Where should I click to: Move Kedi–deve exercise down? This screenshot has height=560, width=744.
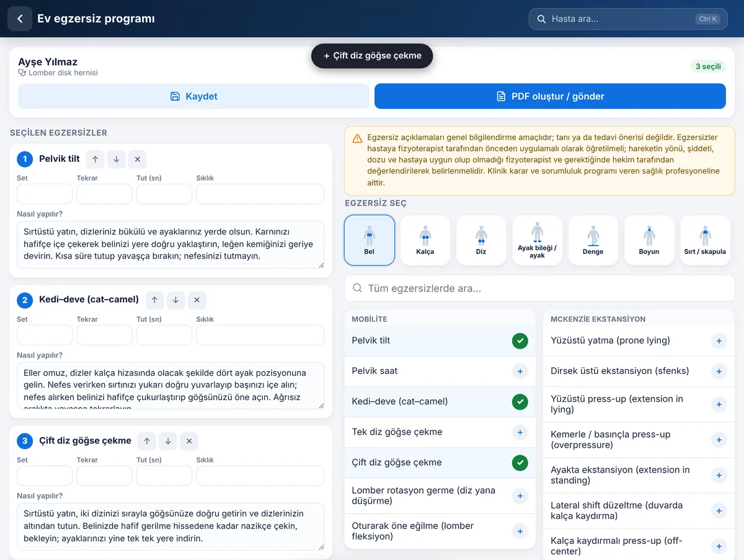pyautogui.click(x=175, y=300)
